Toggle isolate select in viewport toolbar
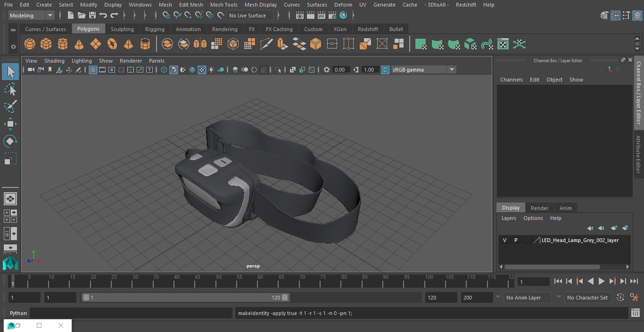644x332 pixels. pos(279,70)
